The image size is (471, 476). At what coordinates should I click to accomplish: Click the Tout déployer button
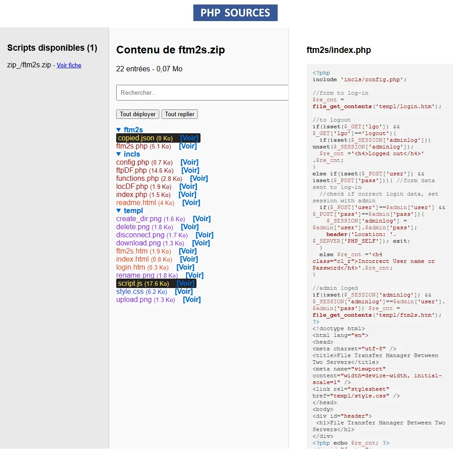pyautogui.click(x=137, y=114)
